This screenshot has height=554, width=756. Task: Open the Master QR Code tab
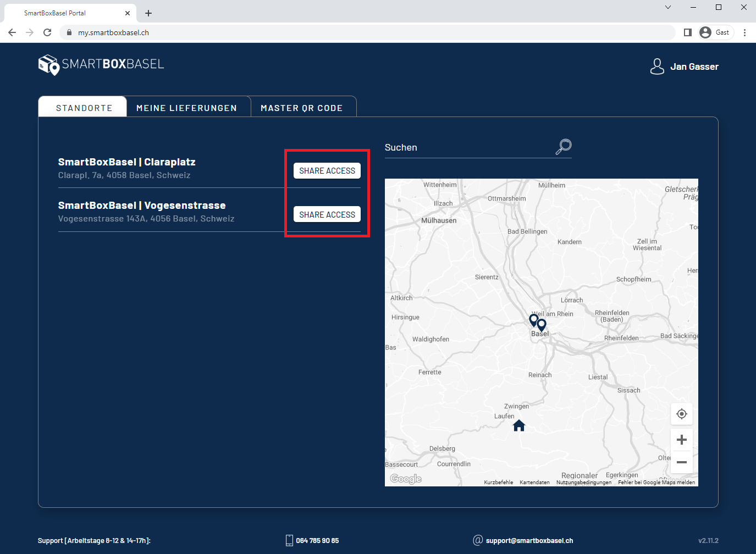(303, 108)
